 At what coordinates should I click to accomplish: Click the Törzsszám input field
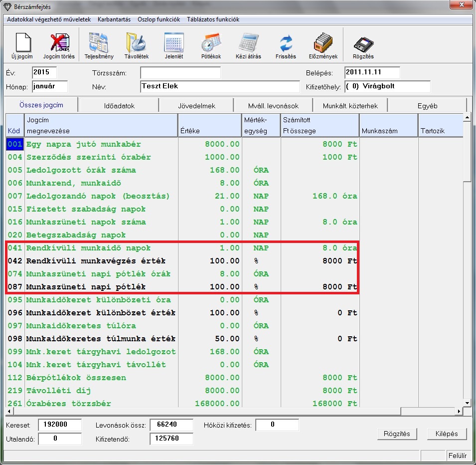coord(180,73)
